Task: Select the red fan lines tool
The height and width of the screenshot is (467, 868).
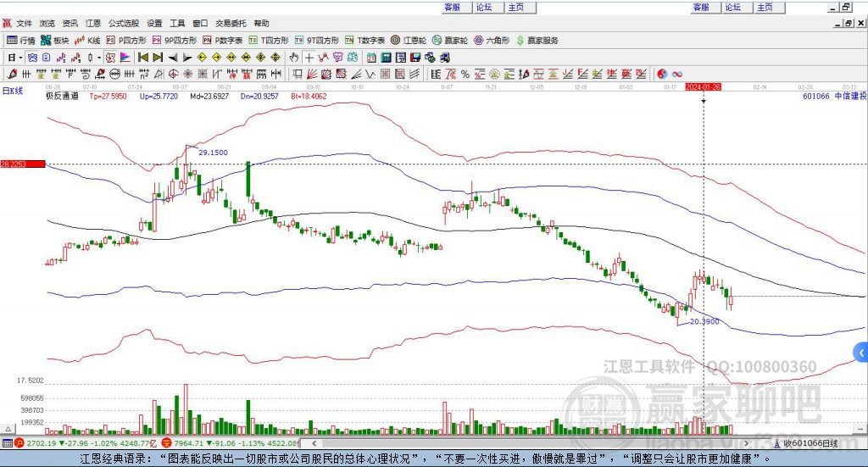Action: coord(312,74)
